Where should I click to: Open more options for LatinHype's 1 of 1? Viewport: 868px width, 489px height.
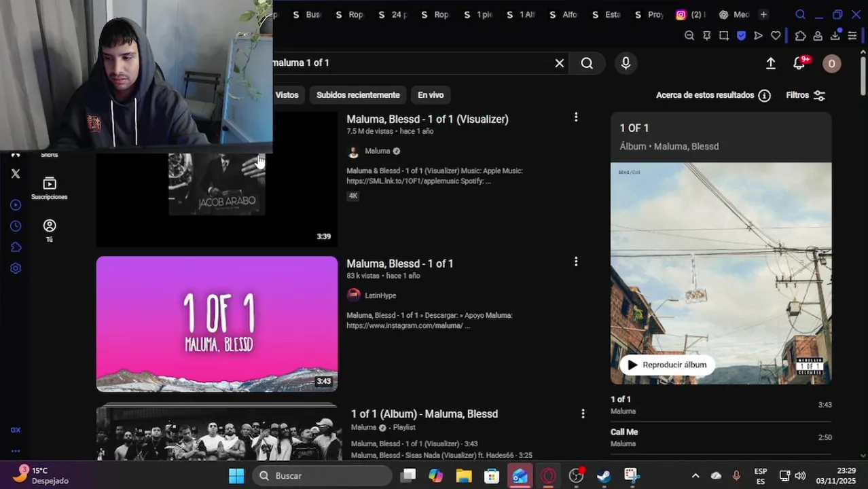576,261
